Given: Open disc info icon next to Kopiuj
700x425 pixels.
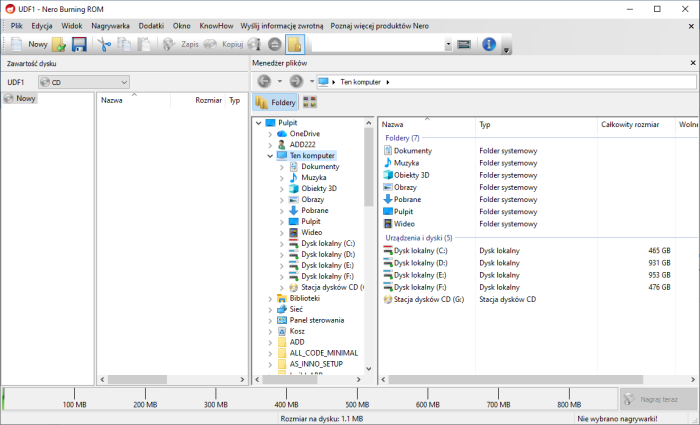Looking at the screenshot, I should pos(254,44).
